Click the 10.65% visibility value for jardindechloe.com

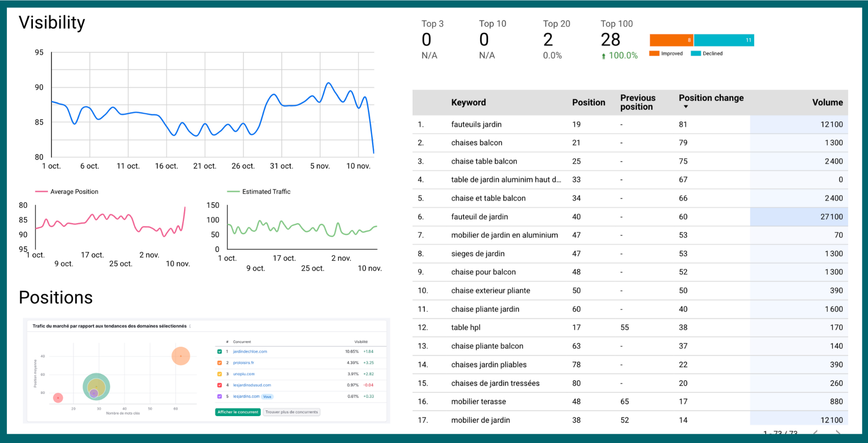coord(352,351)
